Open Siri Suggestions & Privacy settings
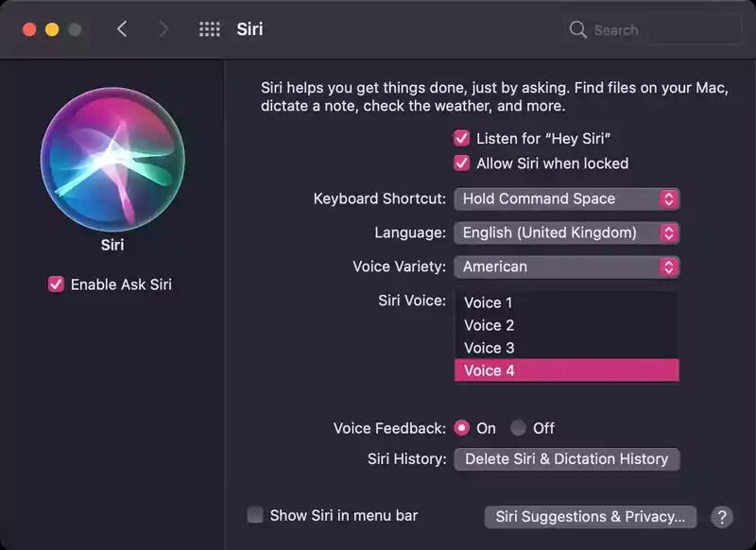The width and height of the screenshot is (756, 550). (589, 517)
